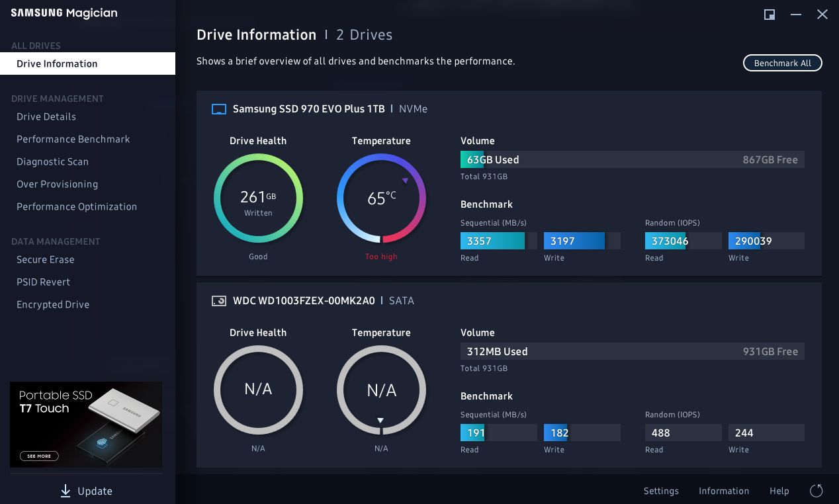Click the 65°C temperature gauge
Screen dimensions: 839x504
381,198
